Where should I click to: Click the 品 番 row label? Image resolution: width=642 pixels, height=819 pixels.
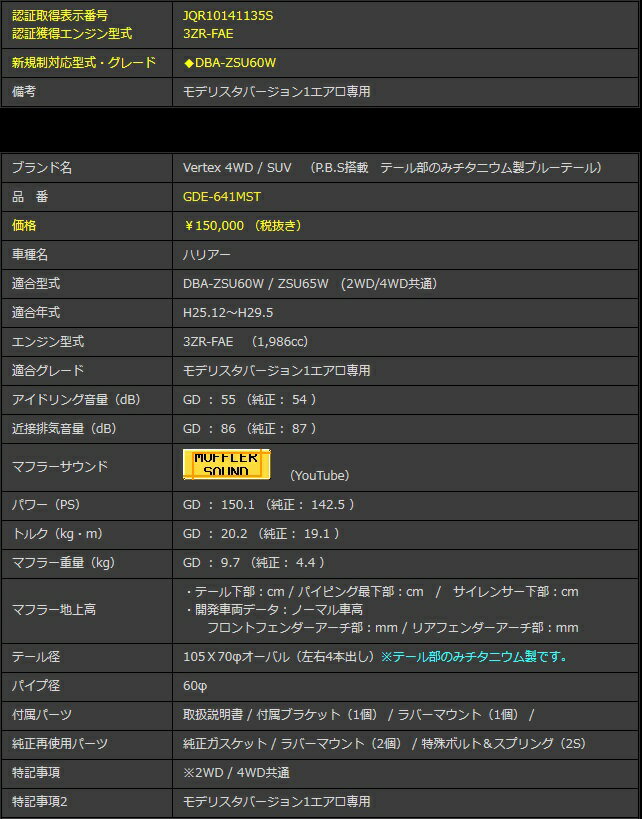click(x=30, y=197)
